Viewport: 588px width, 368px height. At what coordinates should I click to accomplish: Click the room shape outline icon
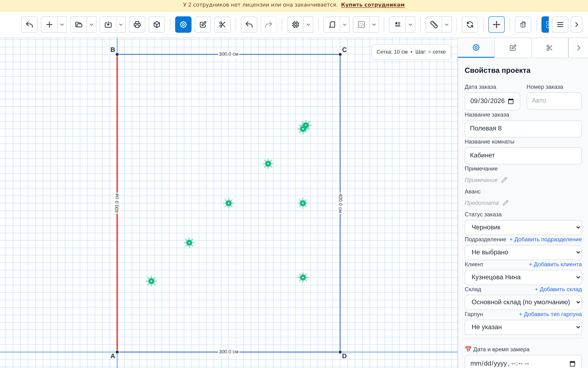click(332, 25)
